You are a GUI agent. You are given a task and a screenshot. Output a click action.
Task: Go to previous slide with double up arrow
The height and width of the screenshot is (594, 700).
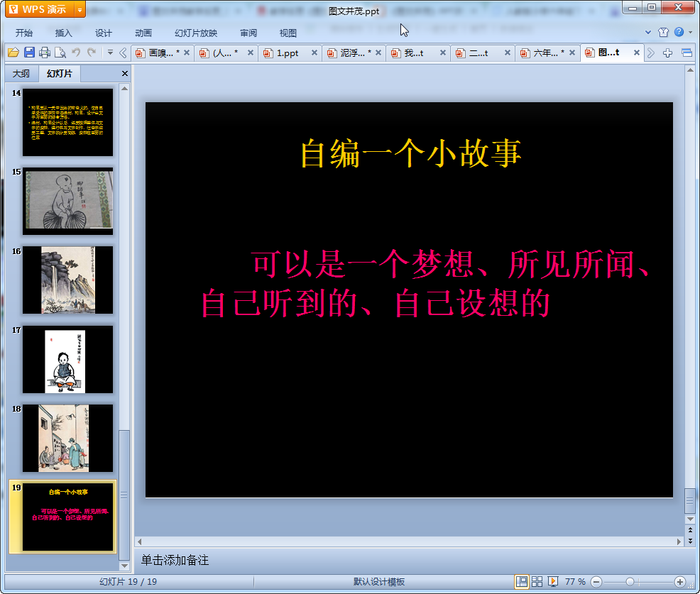pyautogui.click(x=690, y=529)
